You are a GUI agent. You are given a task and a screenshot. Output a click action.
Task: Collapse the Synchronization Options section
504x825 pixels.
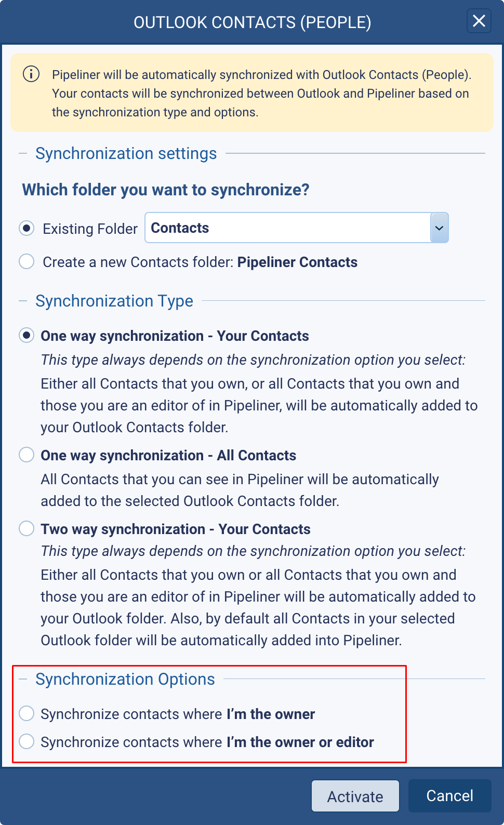point(23,679)
